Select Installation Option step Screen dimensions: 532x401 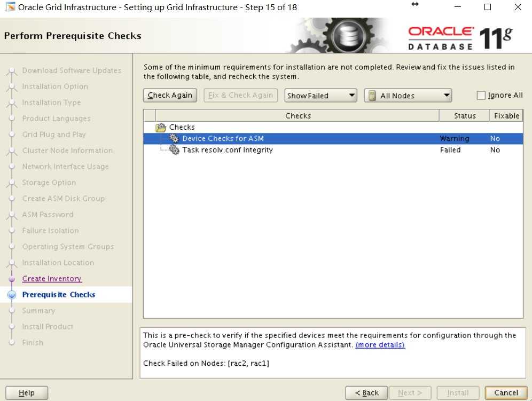55,87
